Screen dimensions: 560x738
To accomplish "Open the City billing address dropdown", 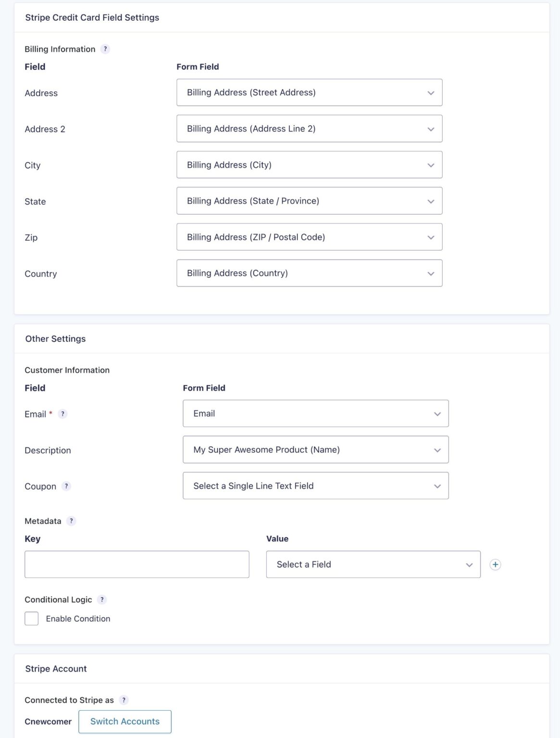I will (x=310, y=164).
